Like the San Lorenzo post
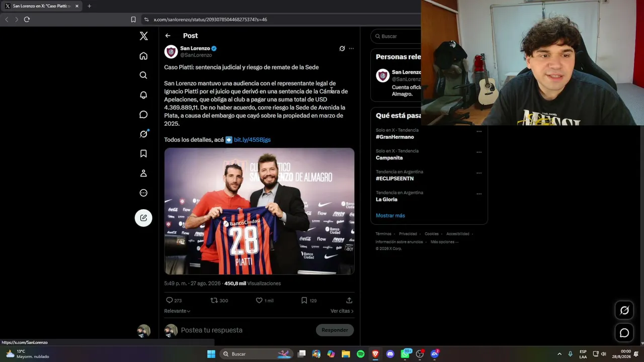Screen dimensions: 644x362 point(259,300)
